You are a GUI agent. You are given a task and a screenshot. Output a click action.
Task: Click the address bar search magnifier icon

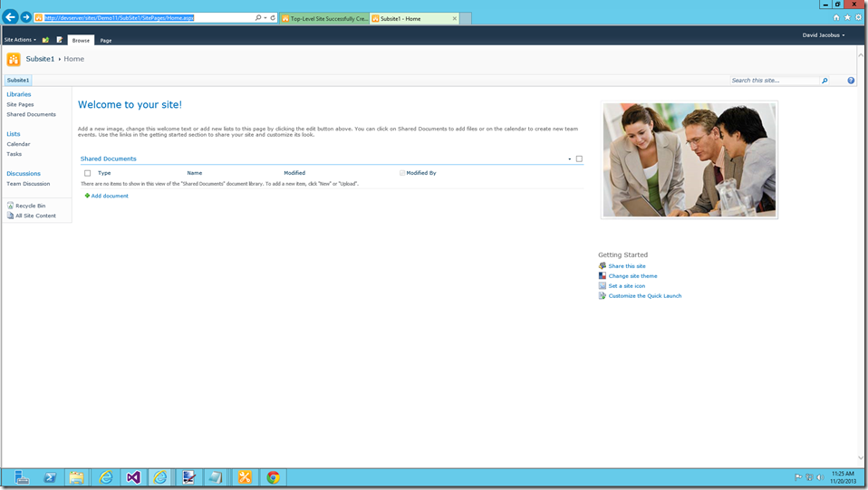point(258,18)
